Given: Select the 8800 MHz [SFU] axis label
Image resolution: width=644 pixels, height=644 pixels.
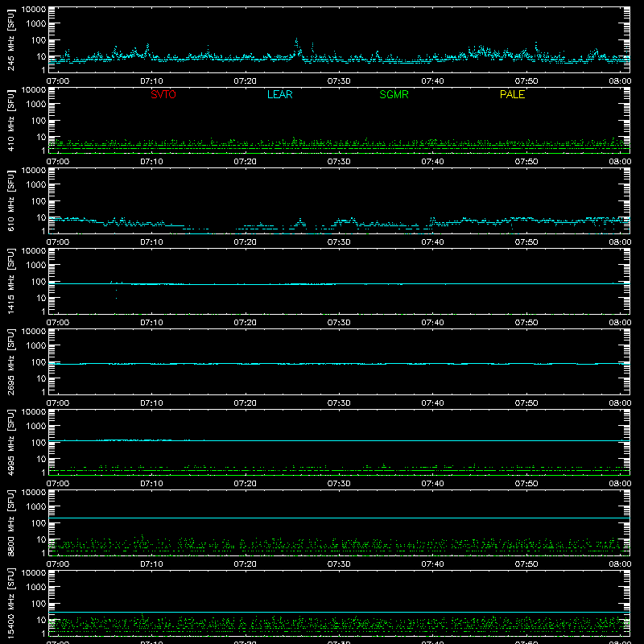Looking at the screenshot, I should click(x=11, y=523).
